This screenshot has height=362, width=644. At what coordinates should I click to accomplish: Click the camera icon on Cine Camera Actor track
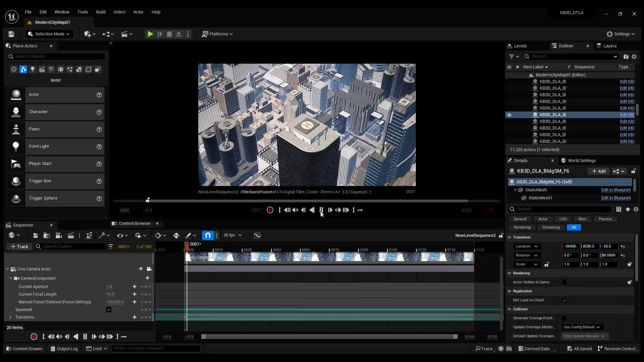coord(149,269)
